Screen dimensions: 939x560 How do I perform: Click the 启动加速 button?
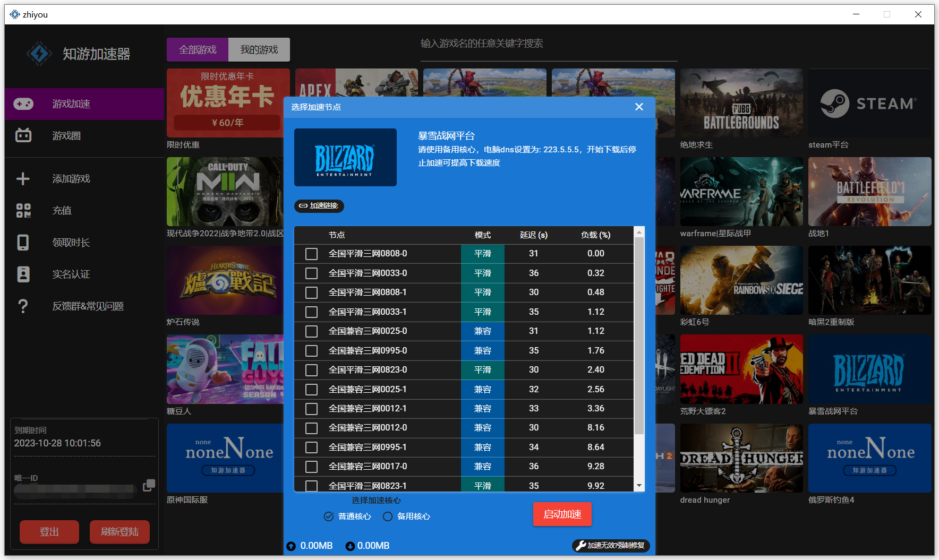point(562,514)
